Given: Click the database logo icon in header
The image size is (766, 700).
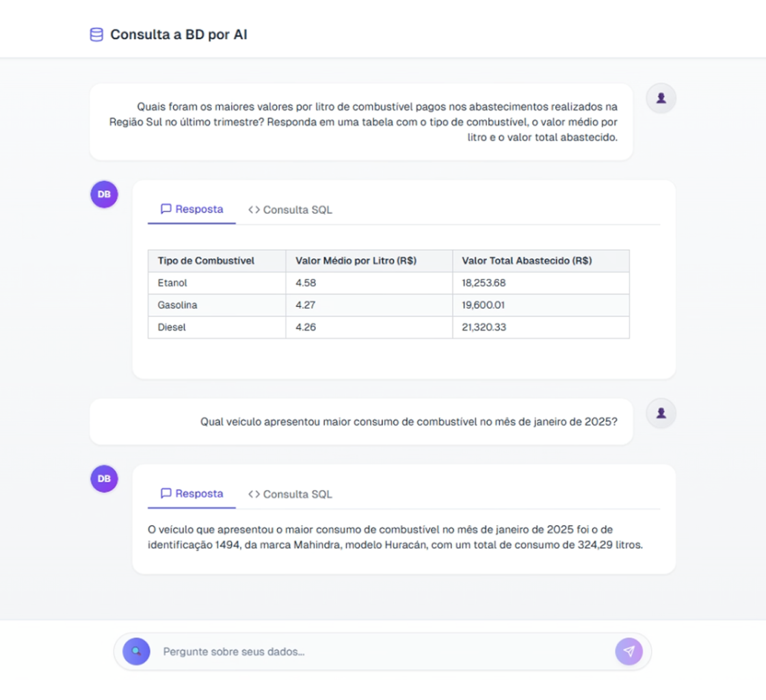Looking at the screenshot, I should (96, 35).
